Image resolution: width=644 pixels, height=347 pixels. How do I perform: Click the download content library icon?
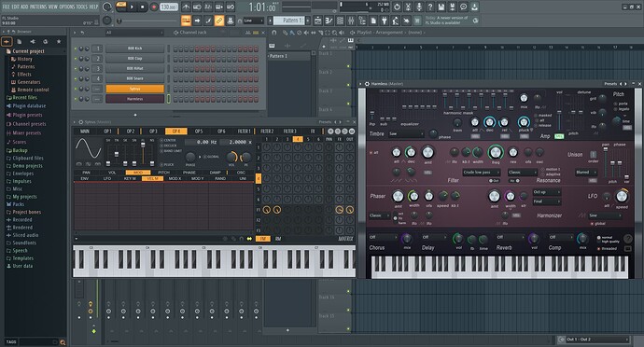pos(474,7)
